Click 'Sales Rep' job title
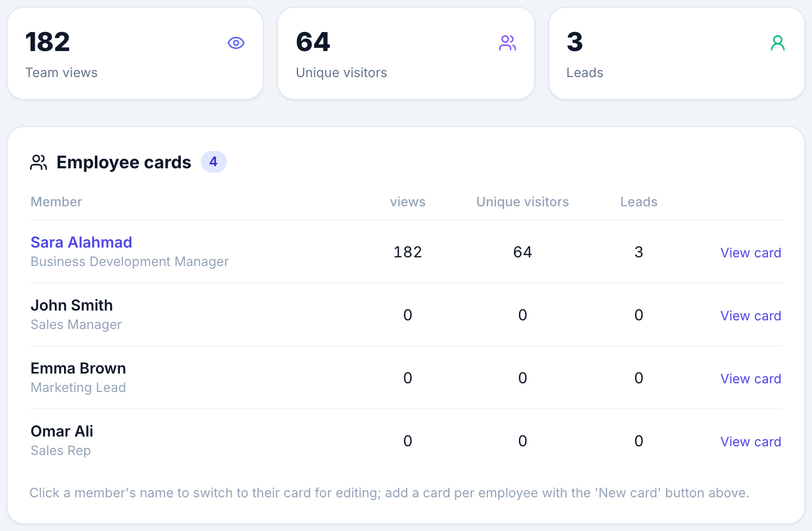 point(61,451)
